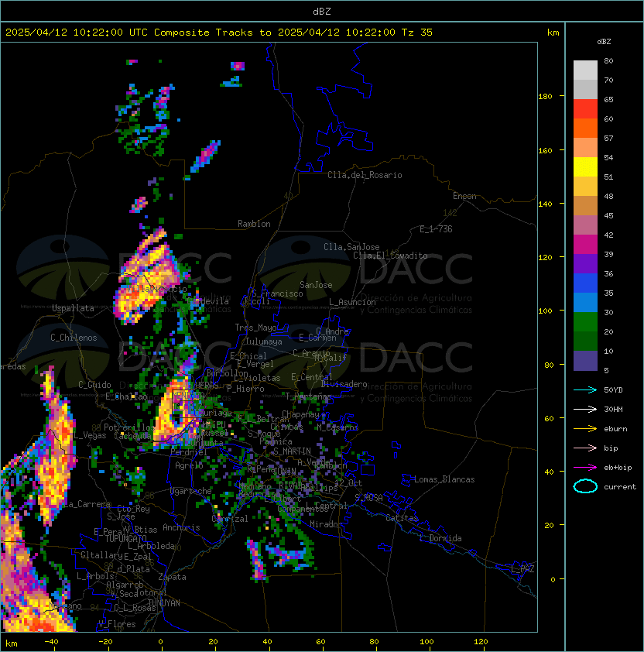Click the 'Clla.SanJose' map label
The height and width of the screenshot is (652, 644).
pyautogui.click(x=351, y=247)
